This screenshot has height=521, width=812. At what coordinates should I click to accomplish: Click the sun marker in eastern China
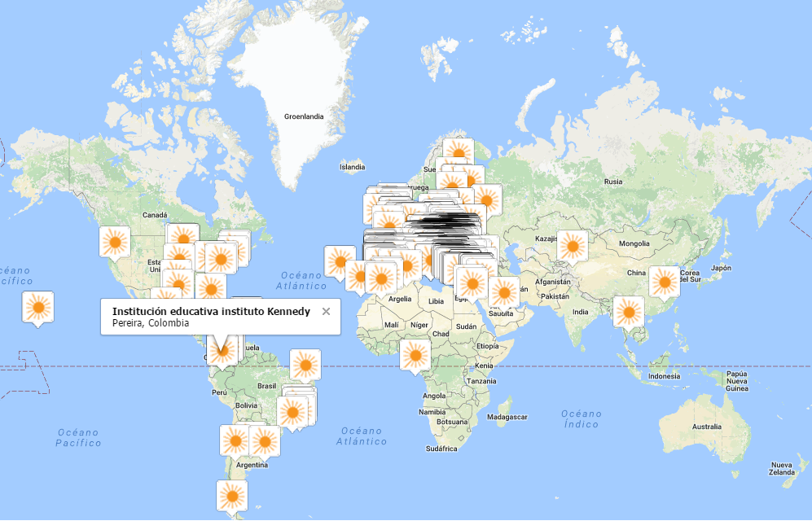(x=665, y=282)
